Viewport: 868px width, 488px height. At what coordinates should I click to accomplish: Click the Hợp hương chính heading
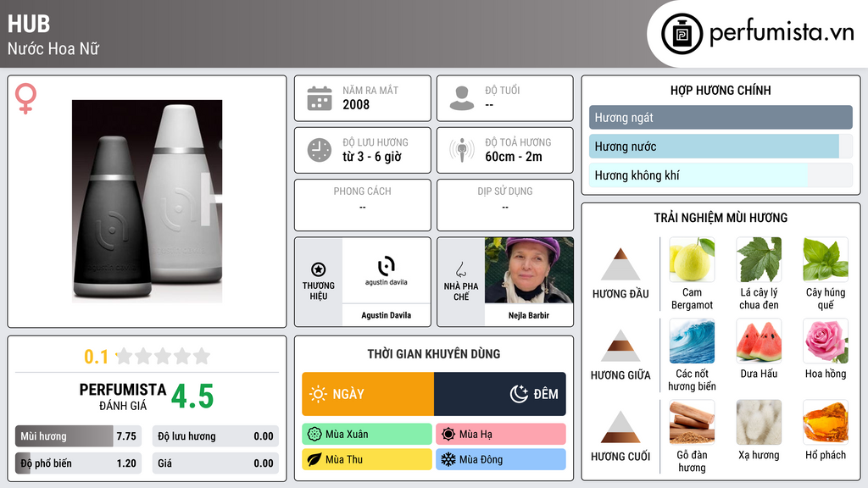[721, 90]
